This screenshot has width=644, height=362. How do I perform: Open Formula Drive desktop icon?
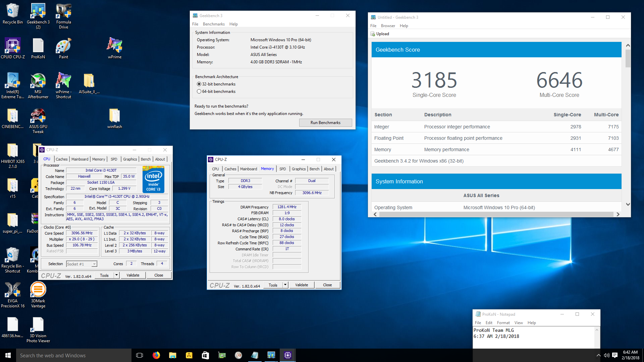(63, 16)
